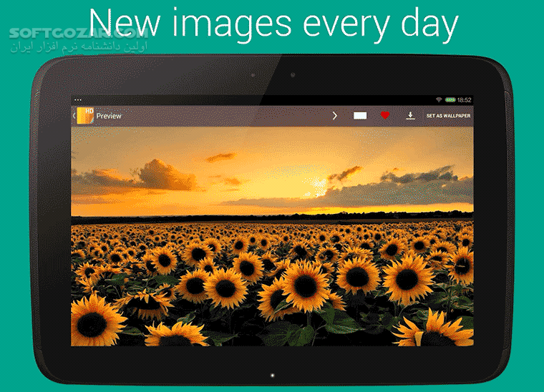The height and width of the screenshot is (392, 544).
Task: Toggle the red heart favorite
Action: (385, 115)
